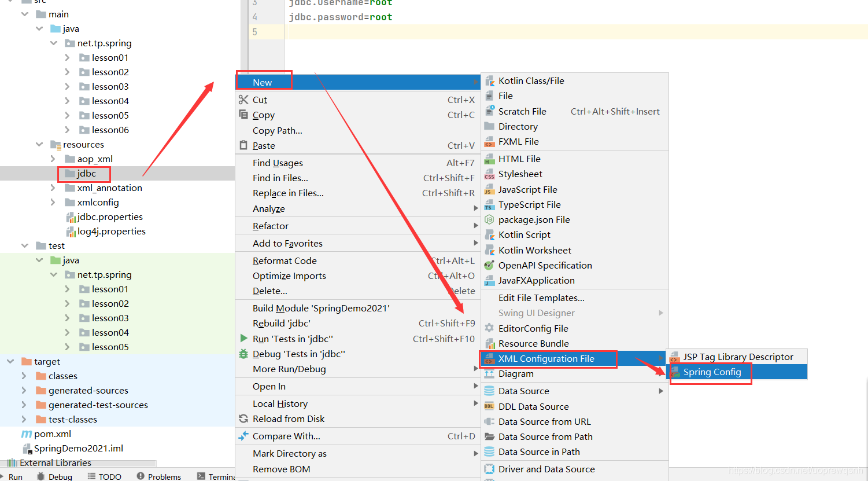Click the package.json File icon
This screenshot has height=481, width=868.
click(489, 220)
